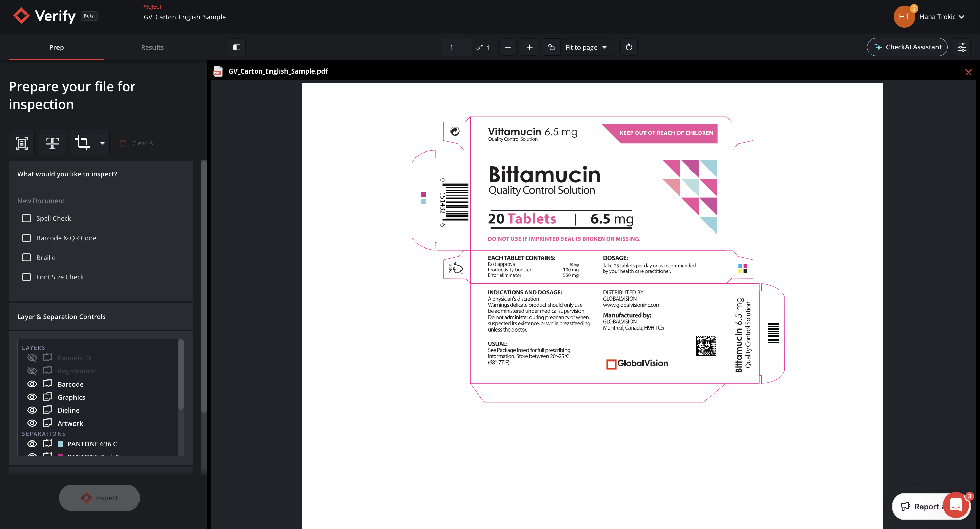The image size is (980, 529).
Task: Select the crop tool
Action: tap(83, 143)
